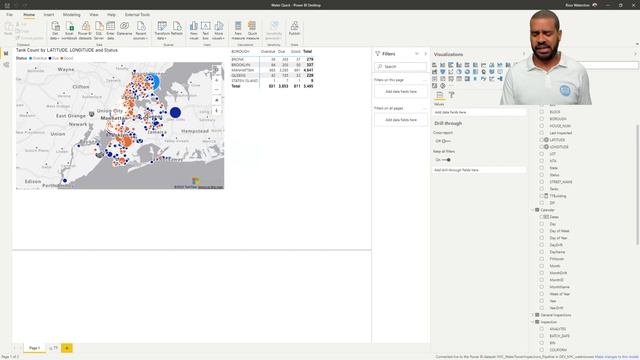
Task: Check the Week of Year field checkbox
Action: pos(542,294)
